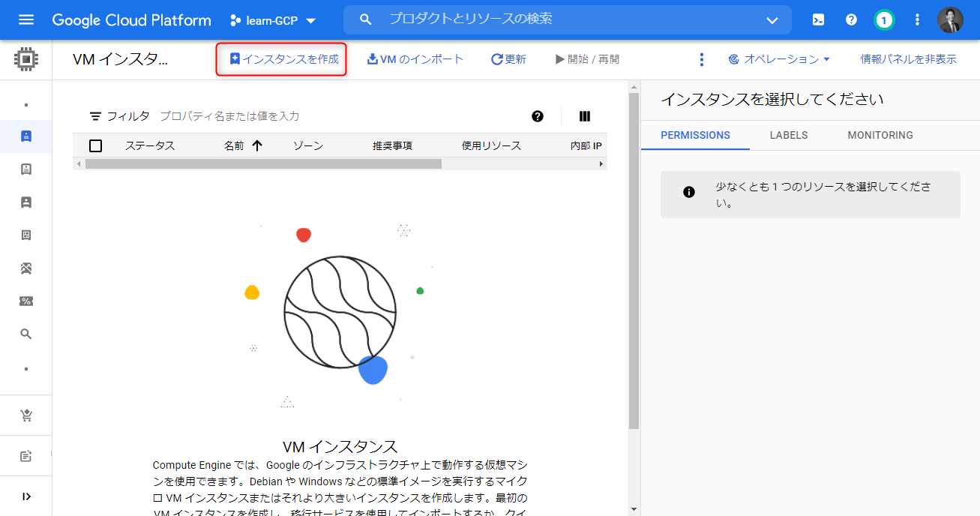This screenshot has height=516, width=980.
Task: Sort by 名前 column arrow
Action: click(x=257, y=145)
